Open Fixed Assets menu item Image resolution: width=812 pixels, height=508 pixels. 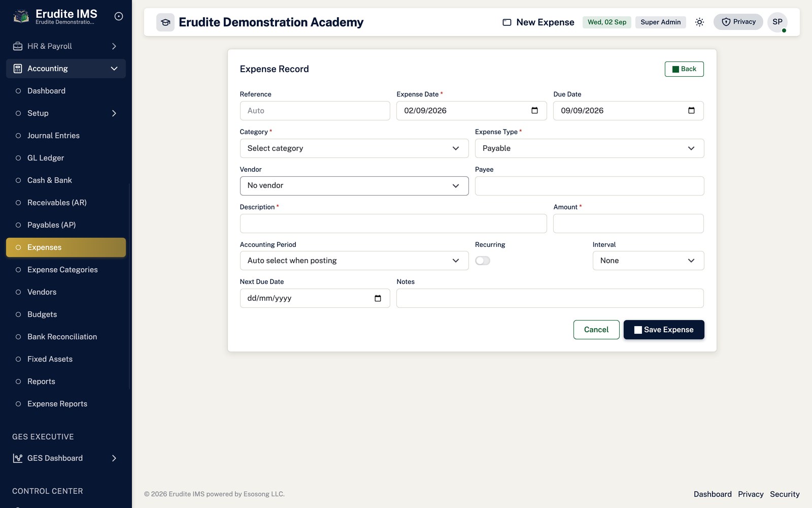point(66,359)
